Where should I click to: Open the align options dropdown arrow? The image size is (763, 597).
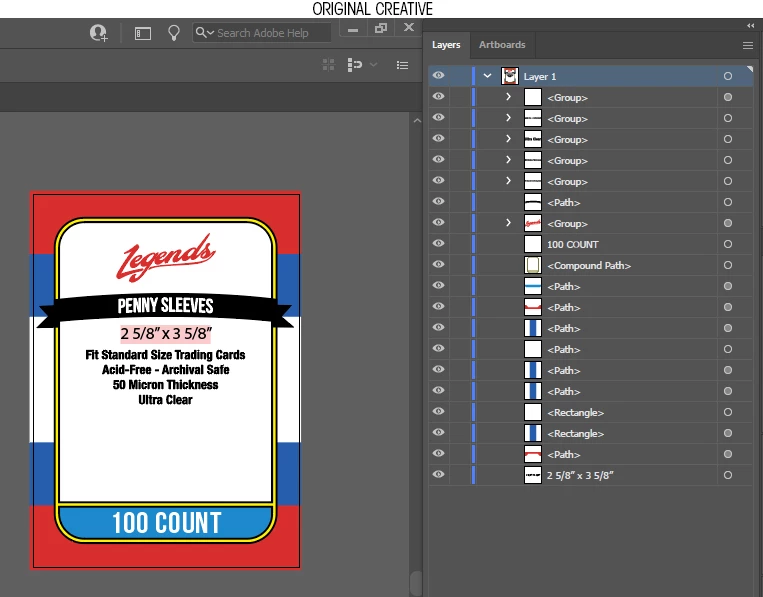(x=374, y=64)
